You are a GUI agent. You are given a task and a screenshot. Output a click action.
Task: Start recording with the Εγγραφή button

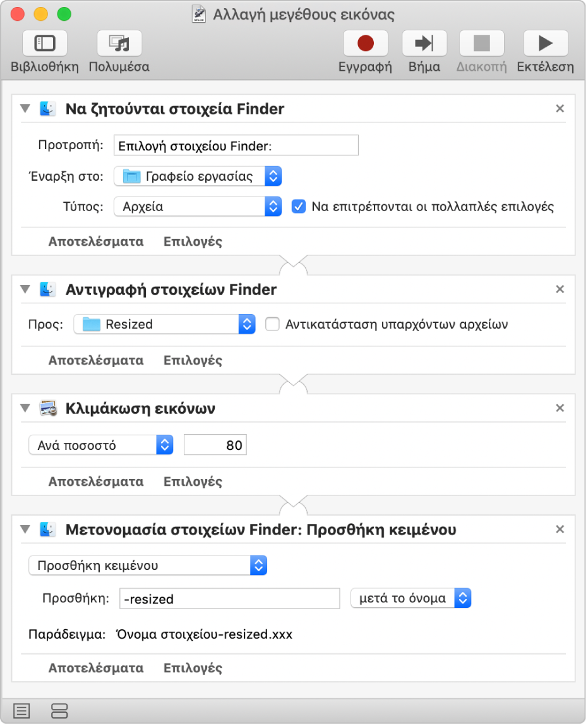click(365, 44)
